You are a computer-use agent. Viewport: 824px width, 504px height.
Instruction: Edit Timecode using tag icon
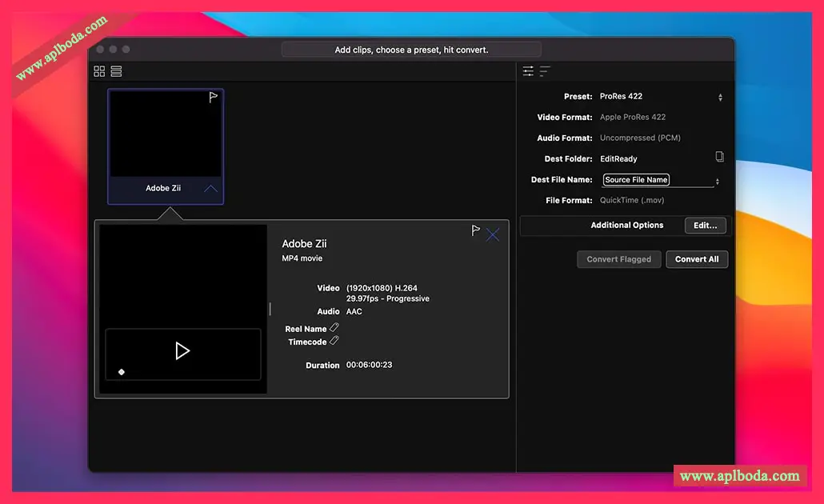(334, 341)
